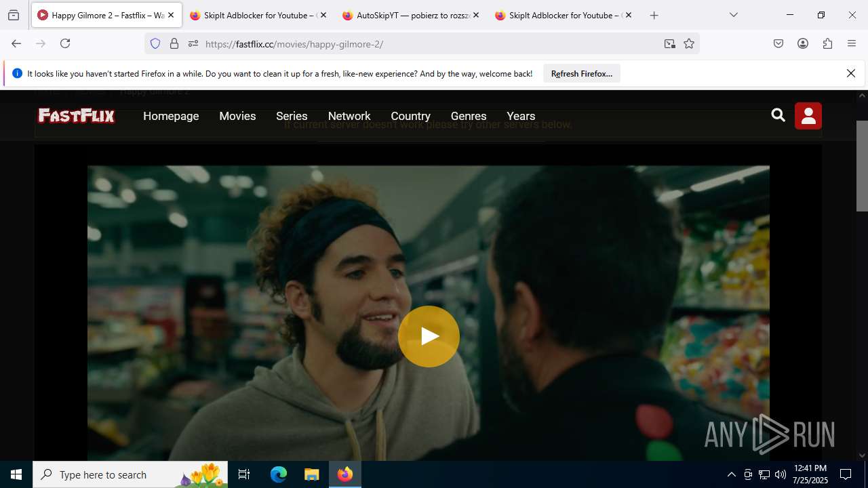This screenshot has height=488, width=868.
Task: Close the AutoSkipYT tab
Action: pyautogui.click(x=476, y=15)
